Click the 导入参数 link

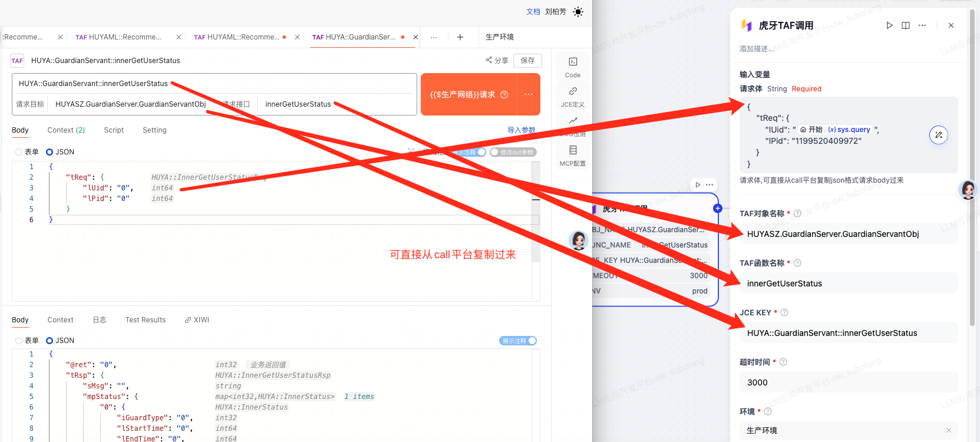521,130
